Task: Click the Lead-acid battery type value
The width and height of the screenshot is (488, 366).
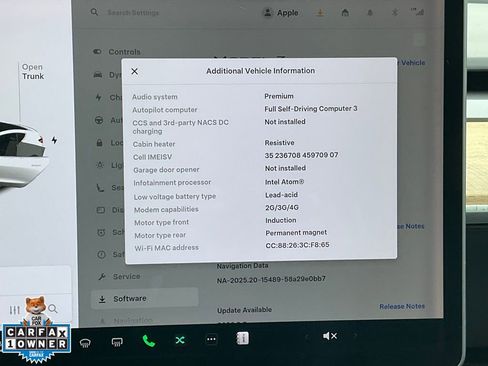Action: pyautogui.click(x=281, y=195)
